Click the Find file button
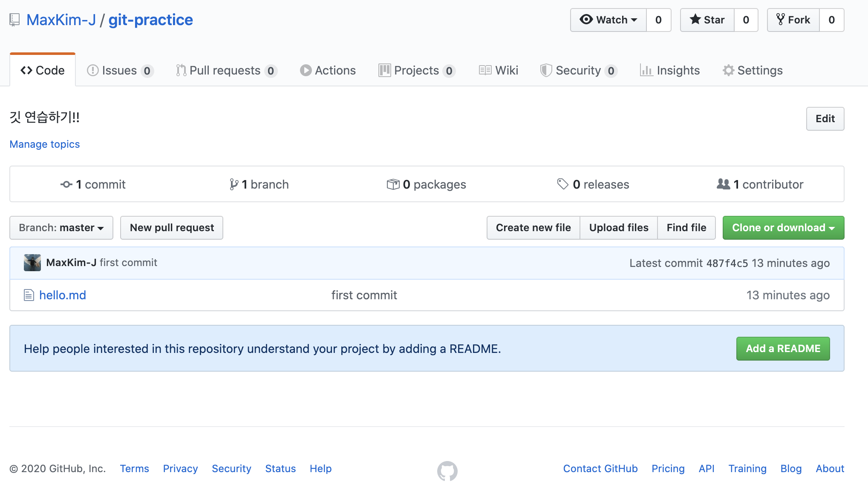Viewport: 868px width, 490px height. pos(686,228)
